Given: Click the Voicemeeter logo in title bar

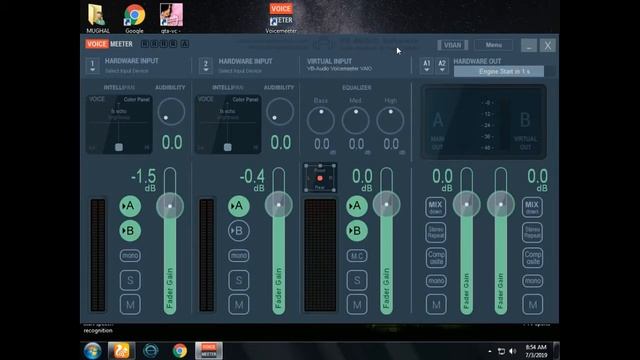Looking at the screenshot, I should (109, 44).
